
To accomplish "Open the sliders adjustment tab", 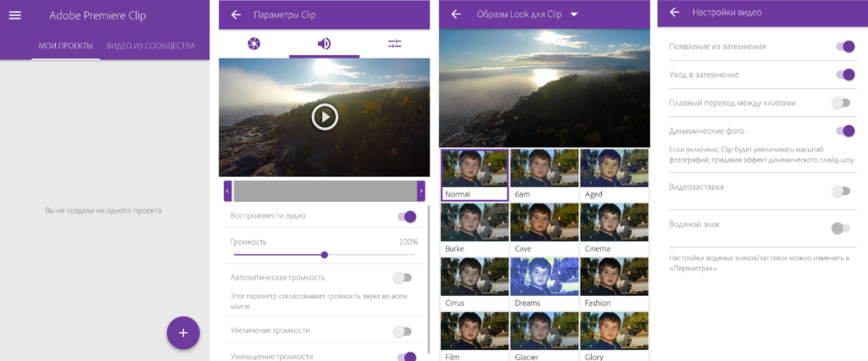I will 394,44.
